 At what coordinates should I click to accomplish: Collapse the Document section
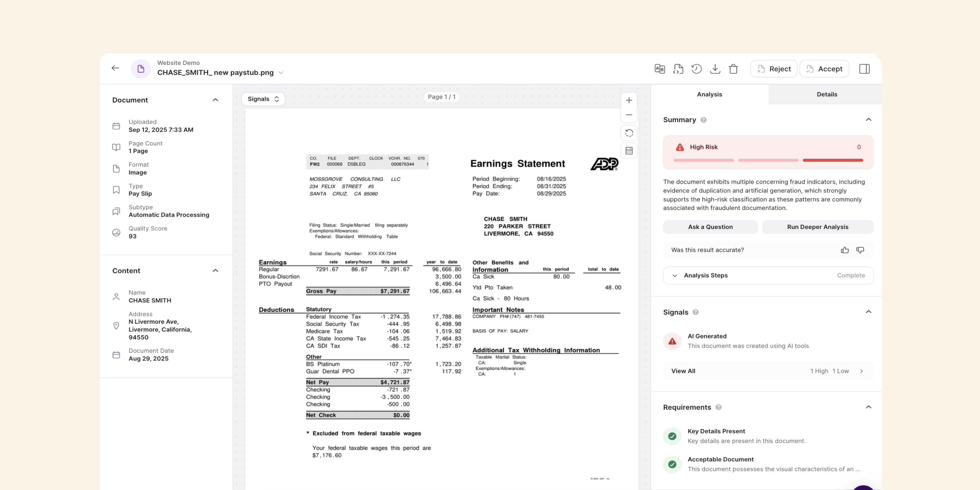(215, 100)
